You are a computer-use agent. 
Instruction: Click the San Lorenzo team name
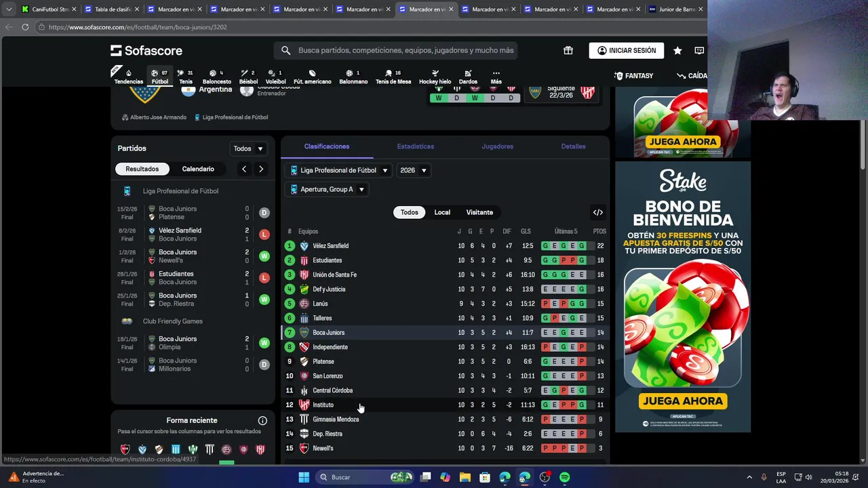click(x=328, y=376)
